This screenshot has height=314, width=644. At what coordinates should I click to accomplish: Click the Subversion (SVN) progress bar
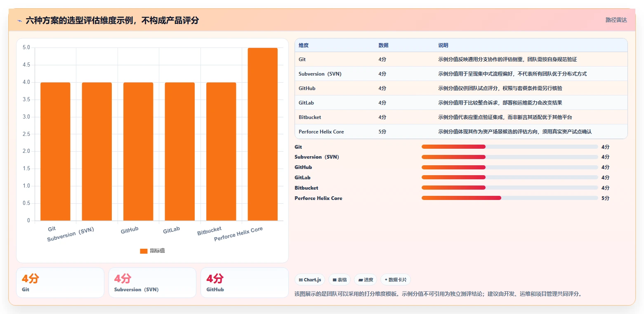pyautogui.click(x=510, y=157)
